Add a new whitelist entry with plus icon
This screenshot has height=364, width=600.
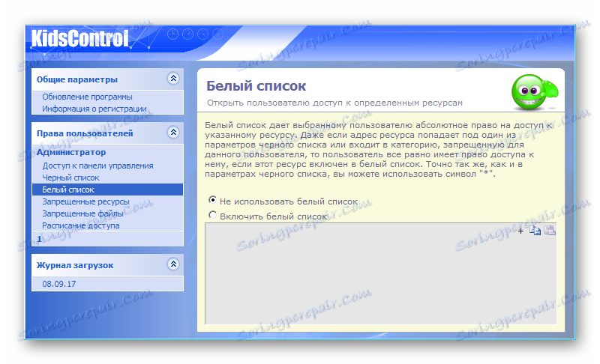pyautogui.click(x=520, y=231)
